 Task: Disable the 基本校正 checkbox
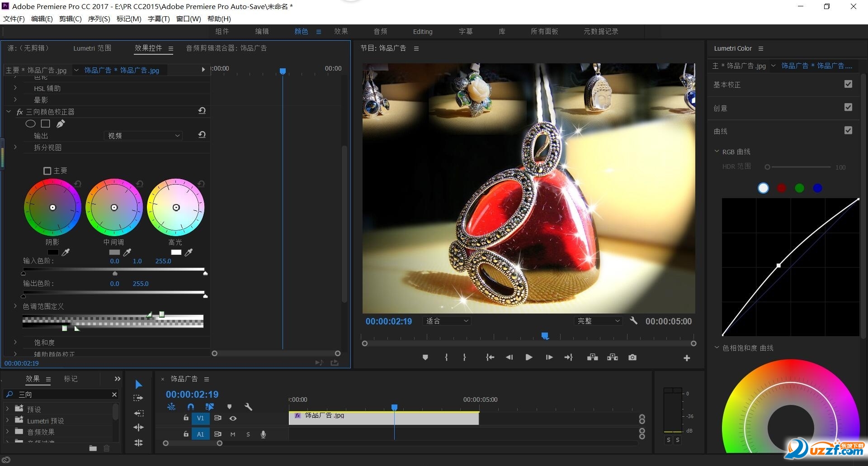848,84
